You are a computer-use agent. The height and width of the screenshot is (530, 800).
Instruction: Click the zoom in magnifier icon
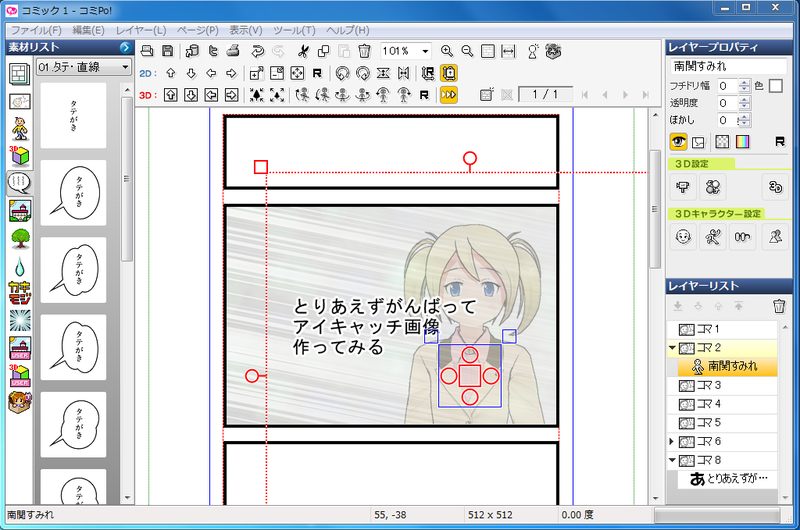coord(447,51)
